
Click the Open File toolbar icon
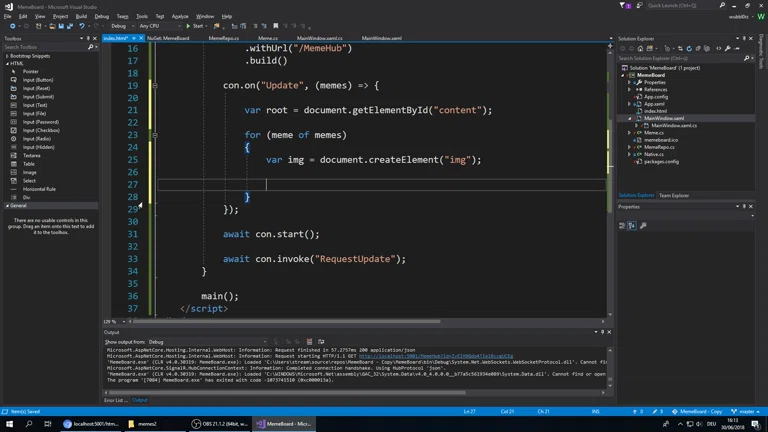coord(52,26)
